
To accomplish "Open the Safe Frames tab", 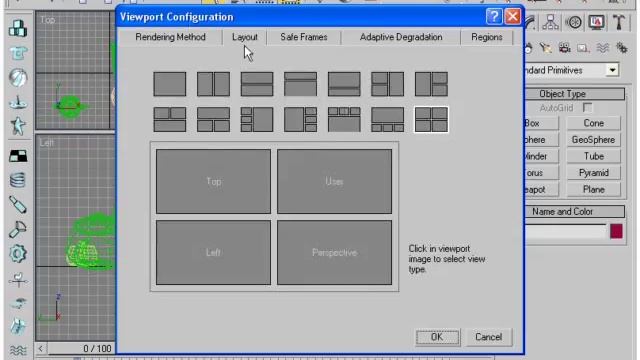I will click(x=304, y=37).
